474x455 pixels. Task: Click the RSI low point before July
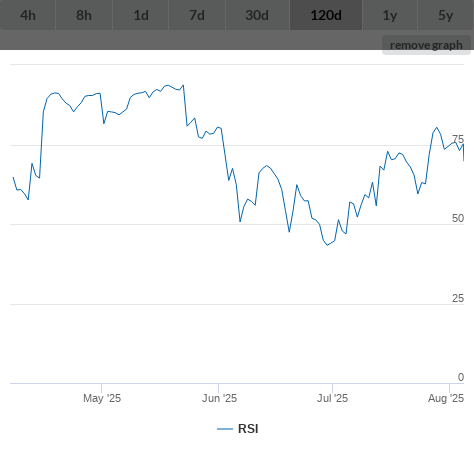pyautogui.click(x=328, y=245)
